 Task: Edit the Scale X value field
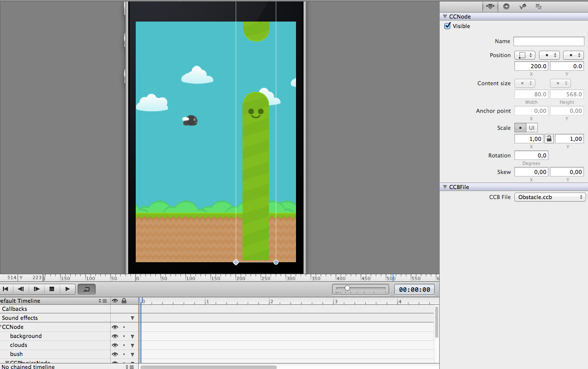pyautogui.click(x=529, y=139)
